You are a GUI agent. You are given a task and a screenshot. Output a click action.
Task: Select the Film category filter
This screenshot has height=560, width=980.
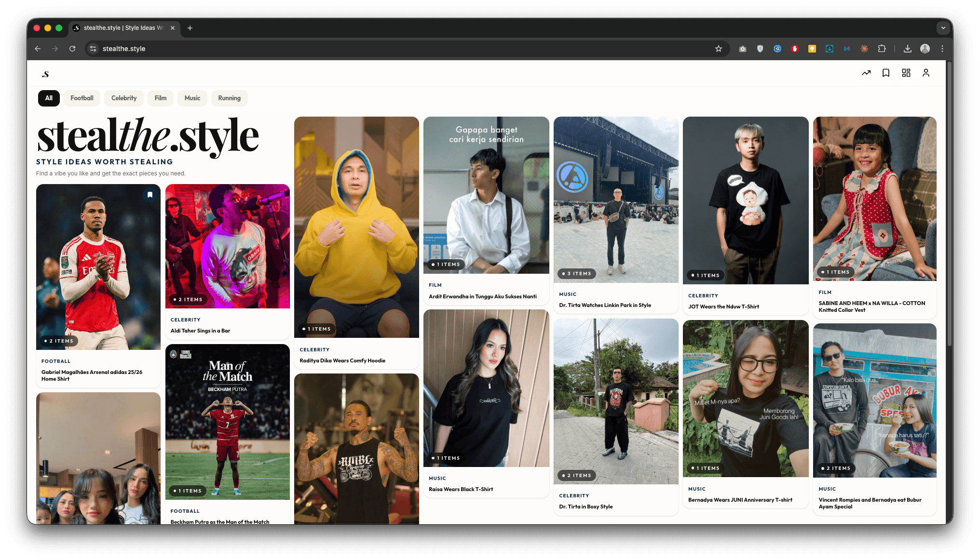click(x=161, y=98)
